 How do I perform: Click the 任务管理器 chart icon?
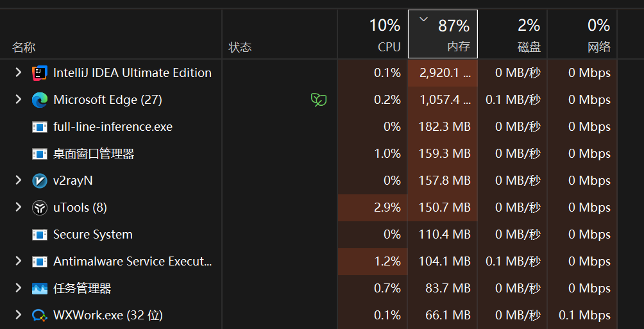point(40,289)
